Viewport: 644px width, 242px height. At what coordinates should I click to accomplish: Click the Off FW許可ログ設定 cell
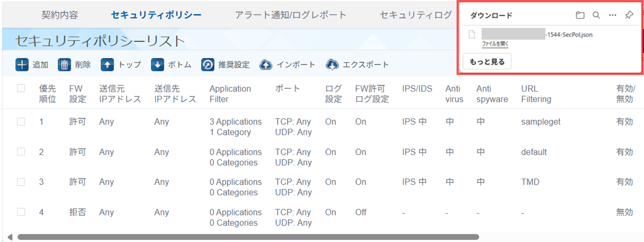point(361,212)
